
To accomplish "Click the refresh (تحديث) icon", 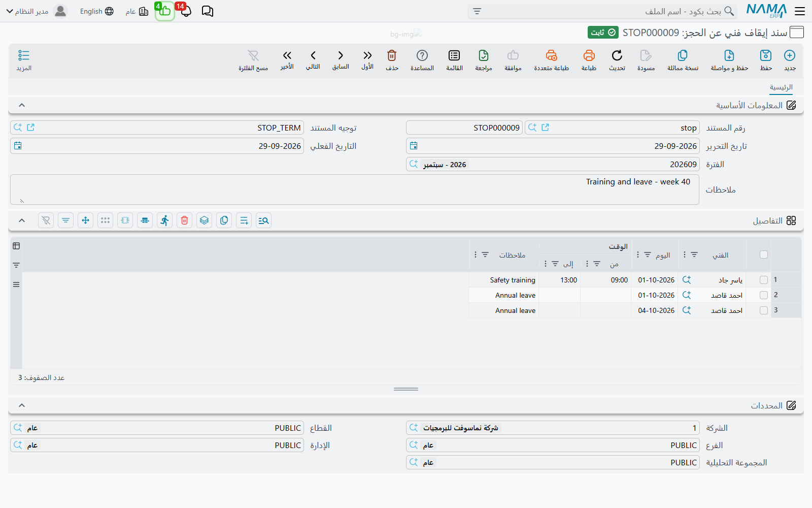I will point(617,55).
